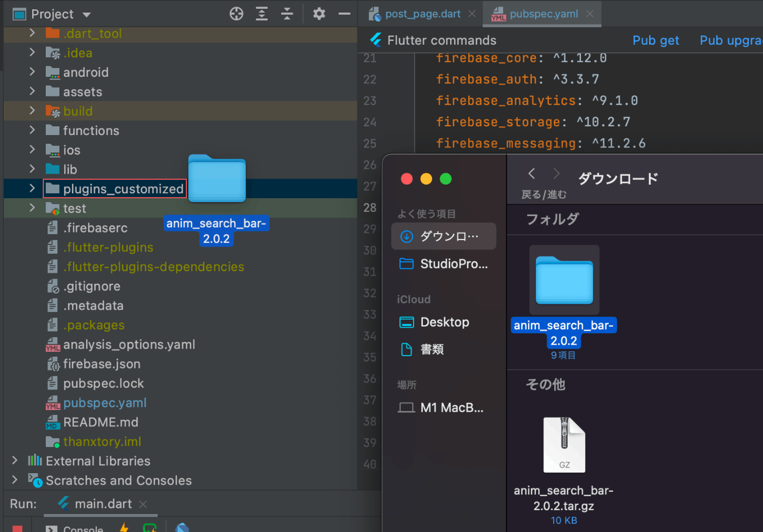Expand the lib folder

pos(32,169)
